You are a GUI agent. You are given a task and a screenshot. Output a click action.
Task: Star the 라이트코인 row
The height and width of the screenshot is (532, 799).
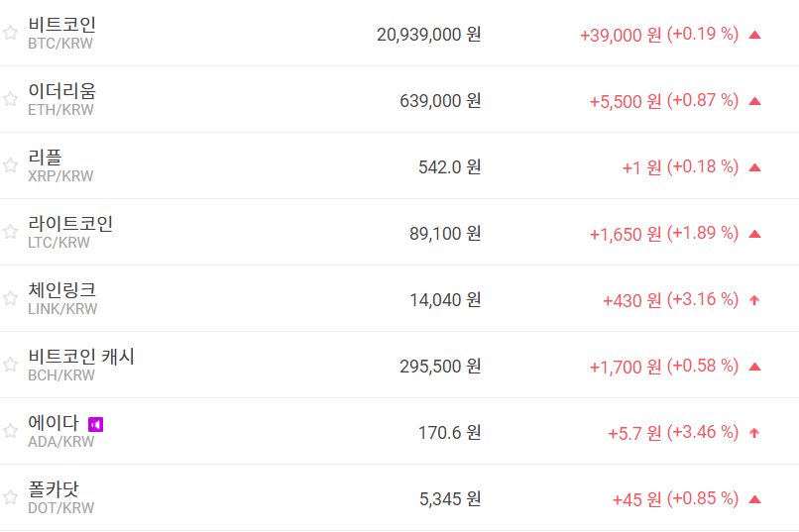click(x=10, y=232)
